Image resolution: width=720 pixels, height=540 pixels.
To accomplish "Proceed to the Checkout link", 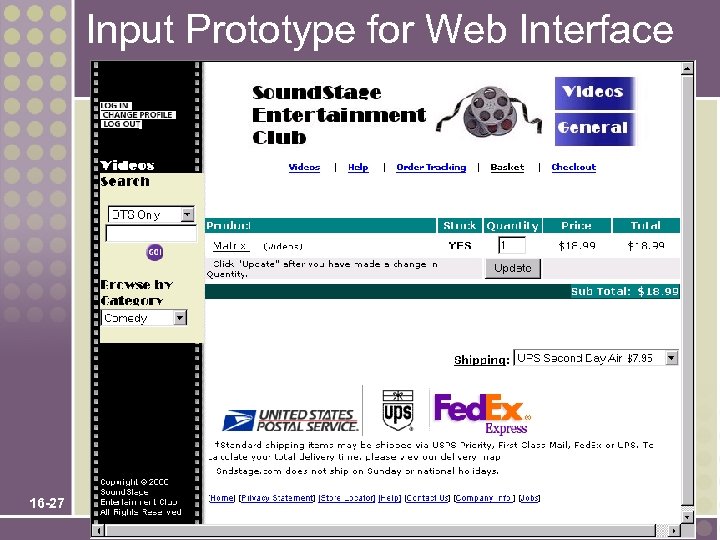I will [x=574, y=167].
